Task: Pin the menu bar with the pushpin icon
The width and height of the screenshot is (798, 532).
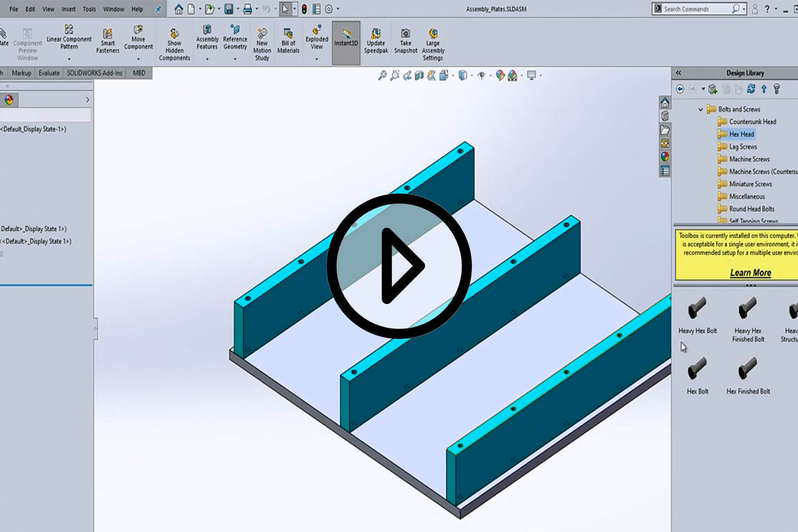Action: [x=158, y=9]
